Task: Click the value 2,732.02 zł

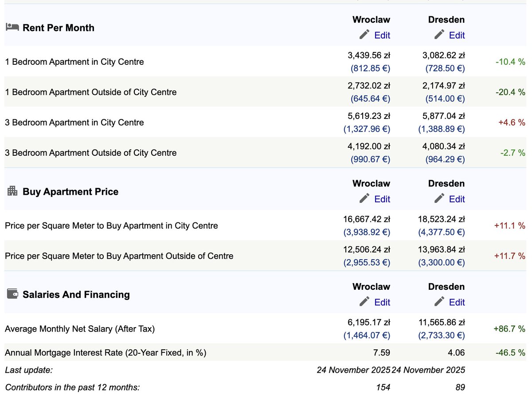Action: 369,86
